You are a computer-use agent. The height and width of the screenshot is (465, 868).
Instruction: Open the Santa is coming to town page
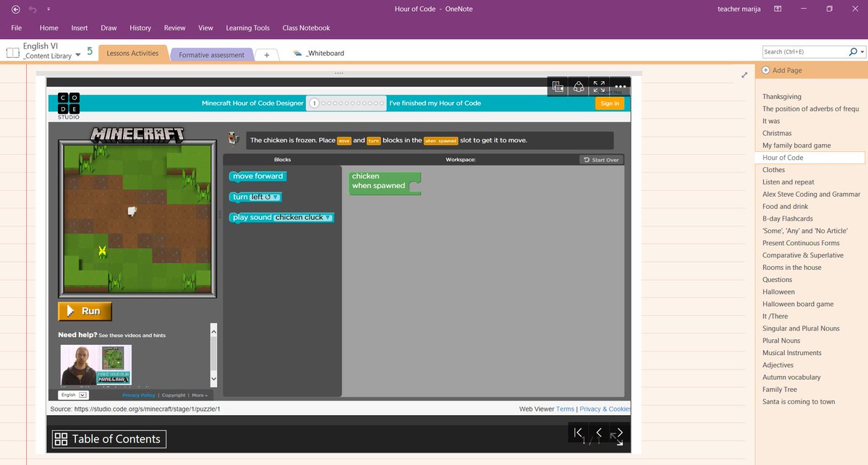(x=799, y=401)
